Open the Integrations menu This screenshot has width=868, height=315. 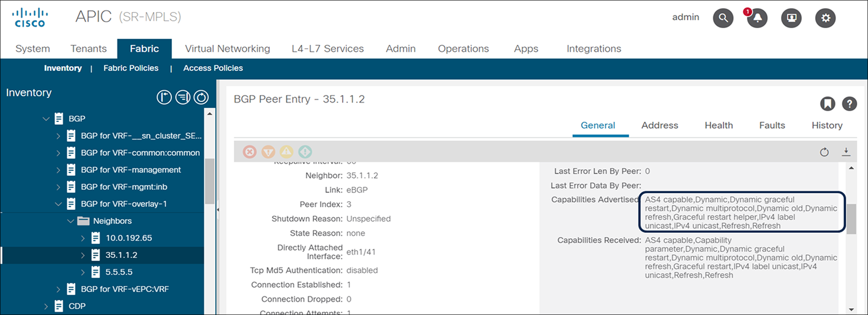pos(594,48)
